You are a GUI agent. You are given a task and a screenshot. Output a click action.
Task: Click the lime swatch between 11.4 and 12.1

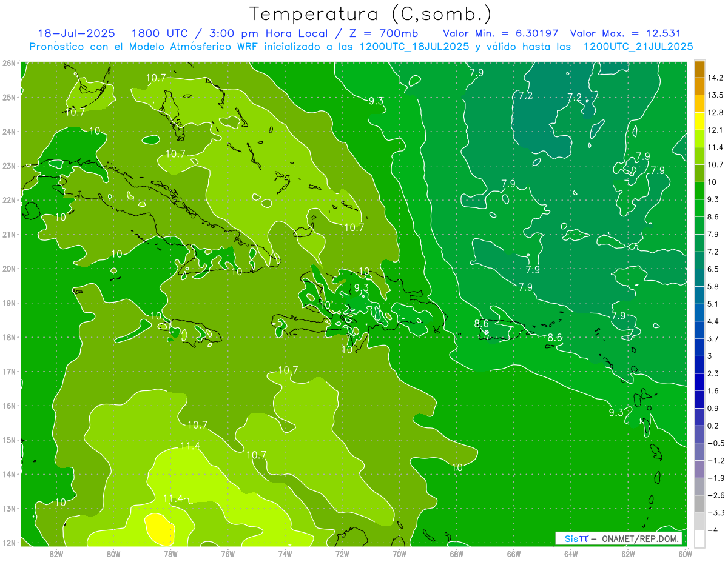coord(699,139)
